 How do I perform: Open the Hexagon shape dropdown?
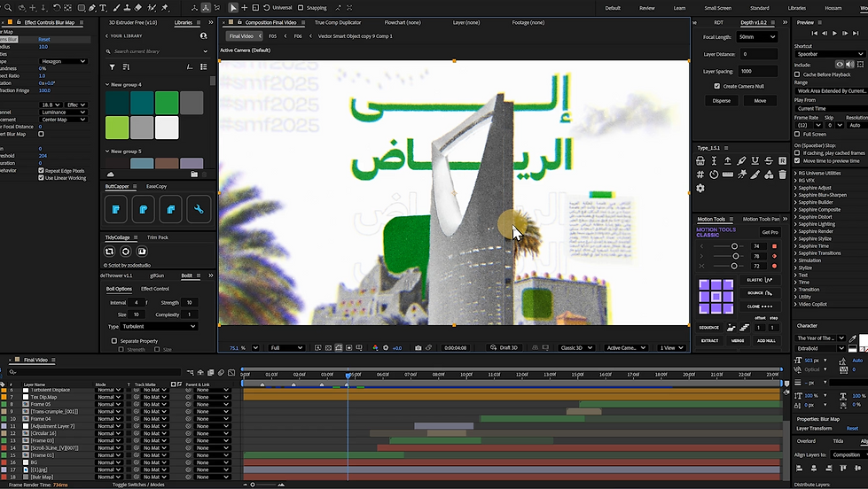(x=63, y=61)
